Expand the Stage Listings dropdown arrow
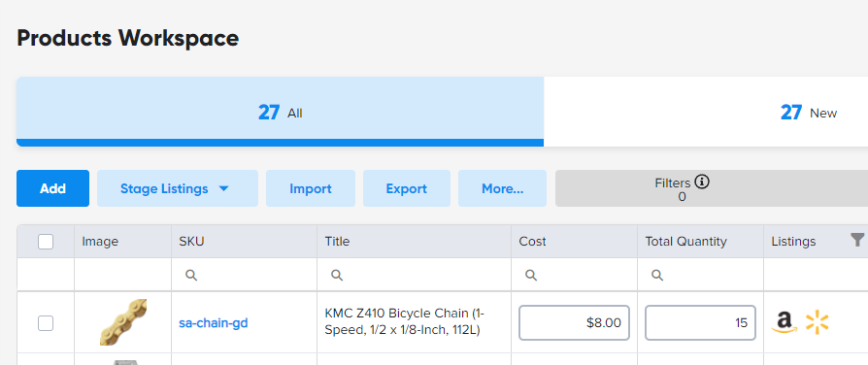 pos(223,189)
